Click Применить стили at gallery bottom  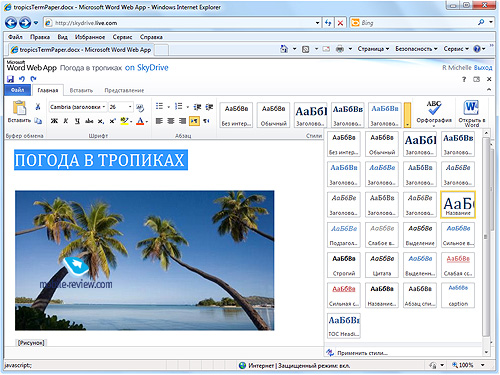click(x=362, y=353)
